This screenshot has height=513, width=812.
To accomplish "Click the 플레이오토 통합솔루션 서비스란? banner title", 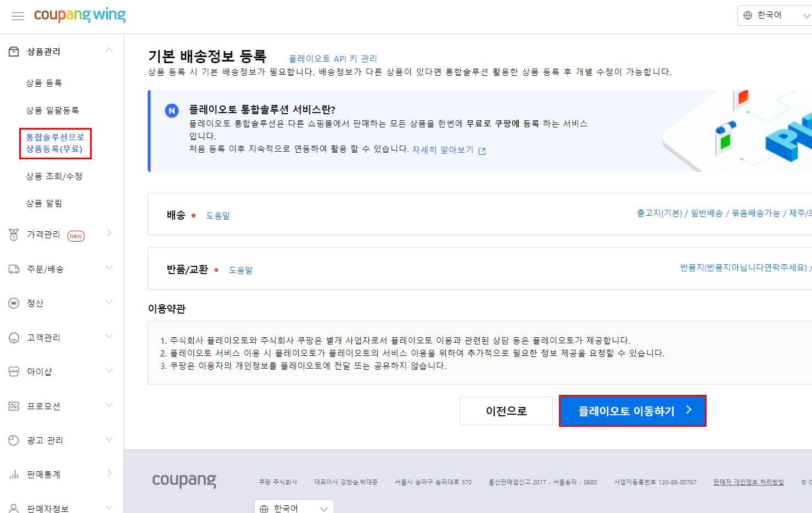I will [262, 110].
